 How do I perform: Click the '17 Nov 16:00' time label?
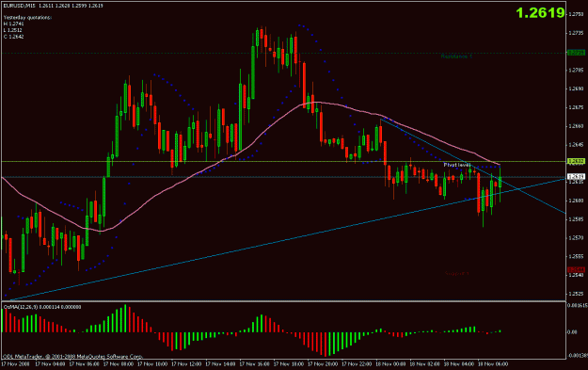coord(254,363)
